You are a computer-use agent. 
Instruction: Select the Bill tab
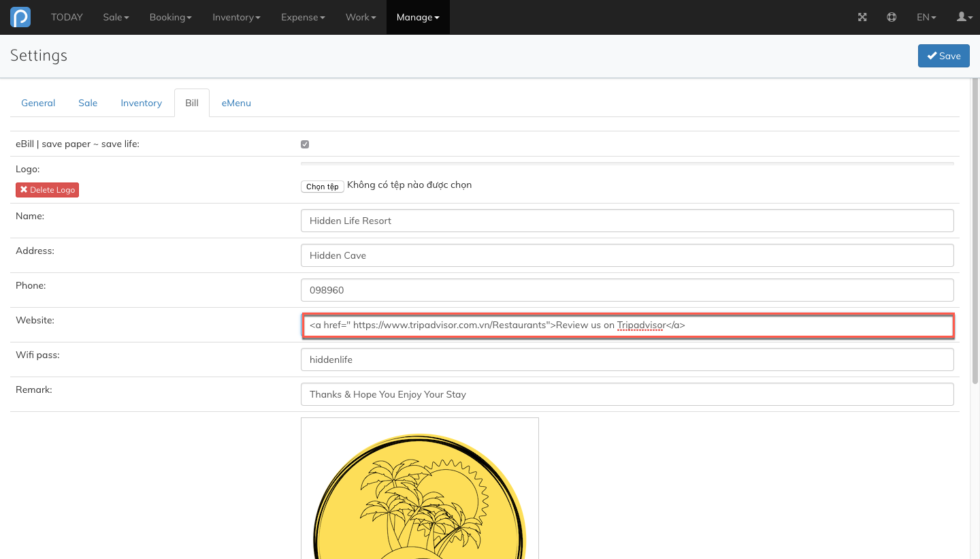(x=192, y=103)
